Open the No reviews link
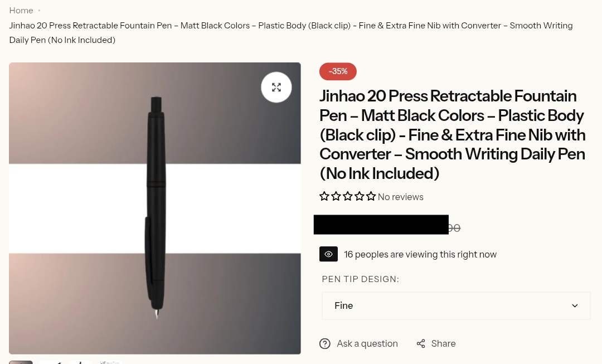 click(x=400, y=197)
